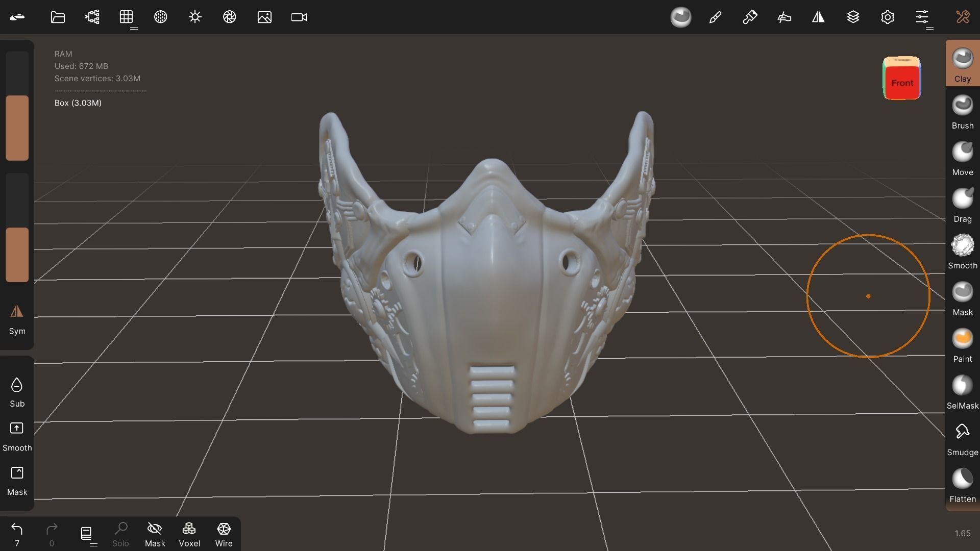Viewport: 980px width, 551px height.
Task: Toggle Wire wireframe display
Action: tap(224, 534)
